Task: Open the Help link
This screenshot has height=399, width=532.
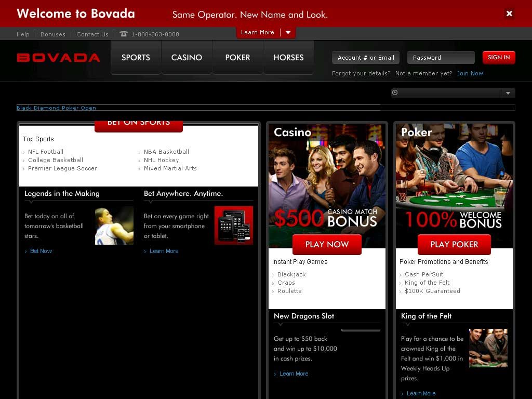Action: 23,34
